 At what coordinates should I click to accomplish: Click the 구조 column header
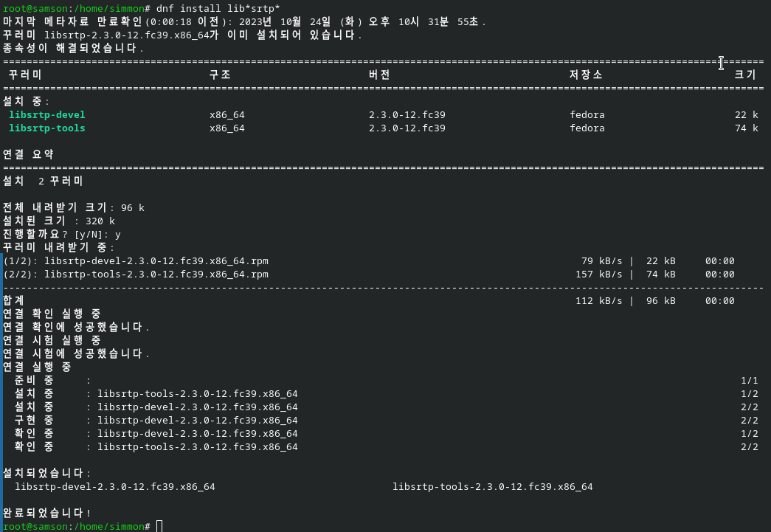coord(220,75)
